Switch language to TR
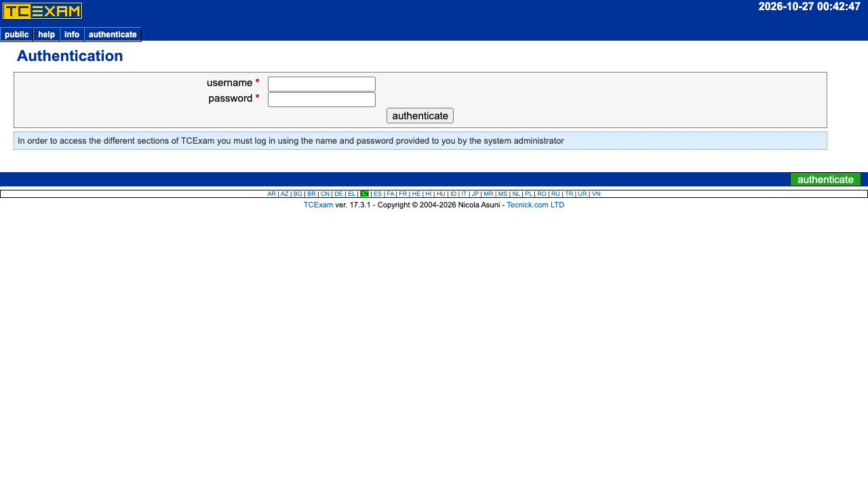Screen dimensions: 868x488 [x=569, y=194]
